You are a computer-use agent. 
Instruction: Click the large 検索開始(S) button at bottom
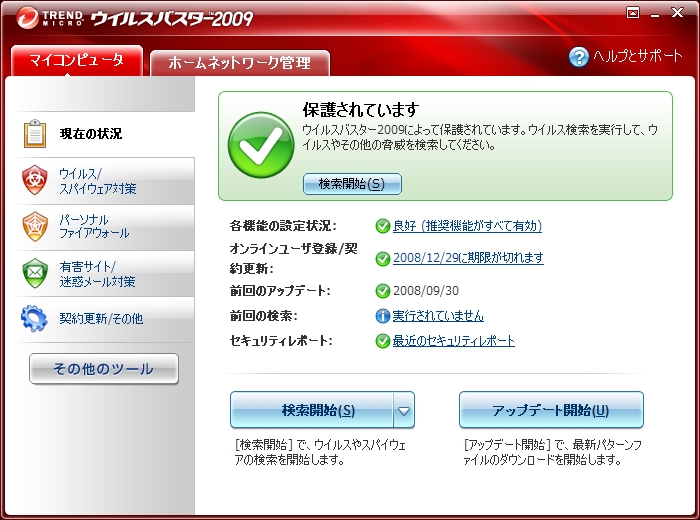(312, 410)
